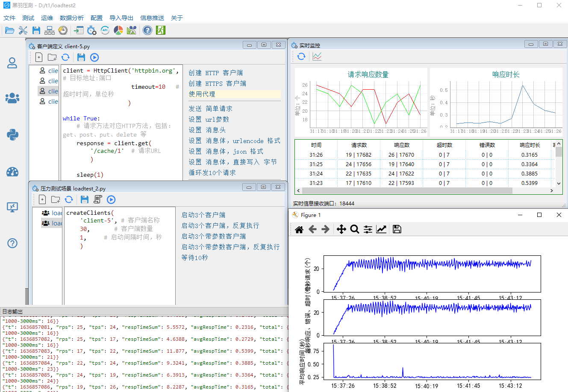The image size is (568, 392).
Task: Open gauge dashboard section in sidebar
Action: point(12,172)
